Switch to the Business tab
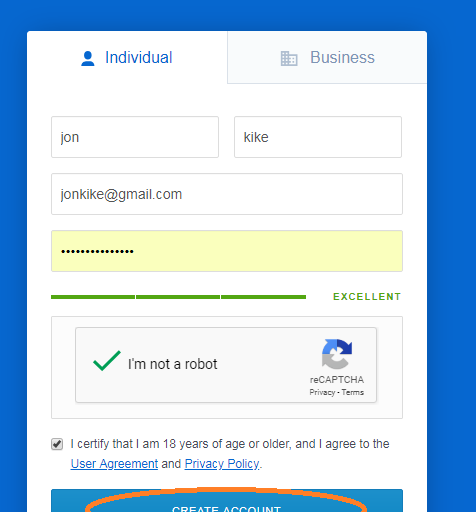This screenshot has width=476, height=512. 327,57
